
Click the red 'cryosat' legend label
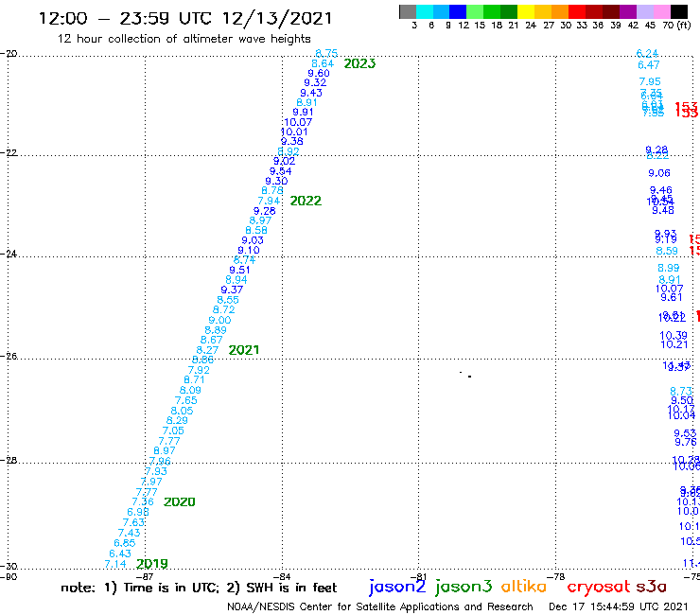(599, 587)
